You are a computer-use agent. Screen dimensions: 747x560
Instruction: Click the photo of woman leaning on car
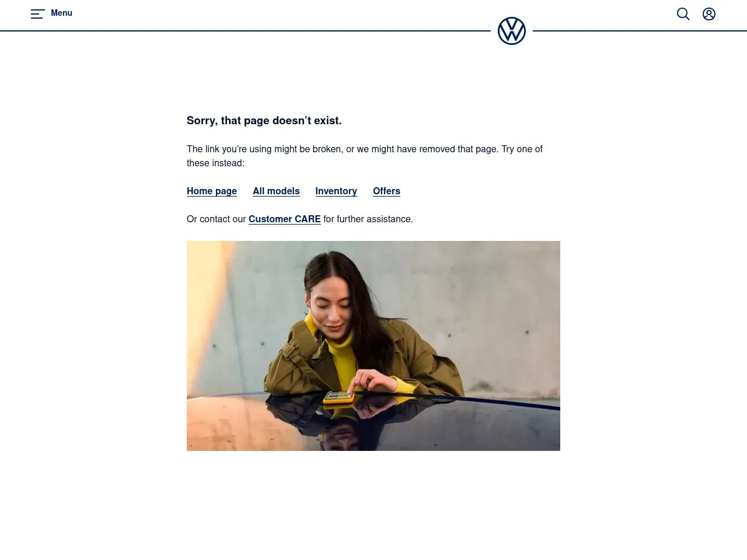pos(373,346)
